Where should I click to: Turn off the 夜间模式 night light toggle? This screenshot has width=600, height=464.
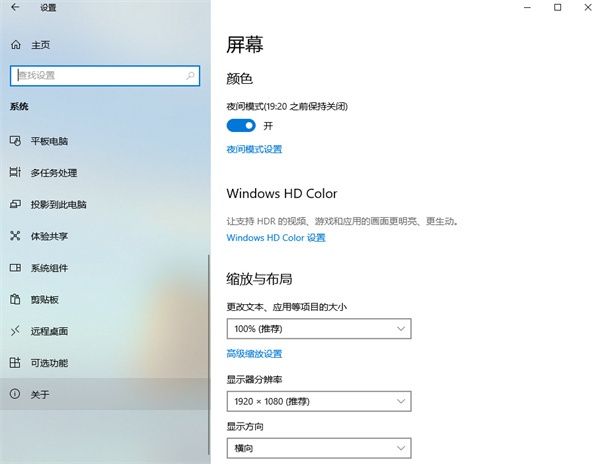pyautogui.click(x=241, y=125)
